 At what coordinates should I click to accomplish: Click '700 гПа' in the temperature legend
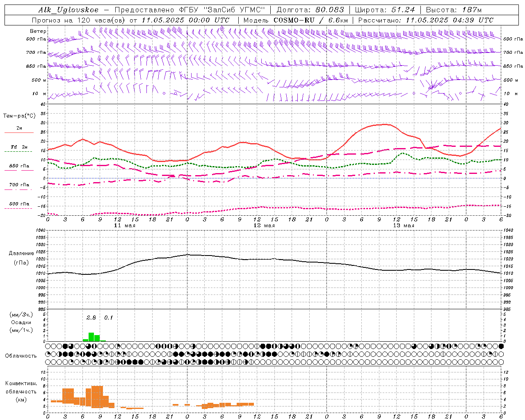pyautogui.click(x=19, y=185)
